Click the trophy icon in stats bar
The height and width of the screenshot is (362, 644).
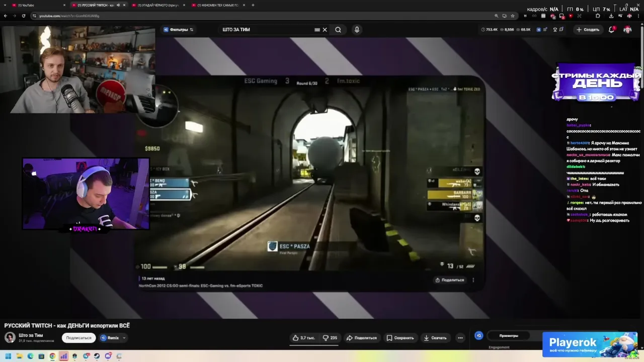(x=555, y=30)
